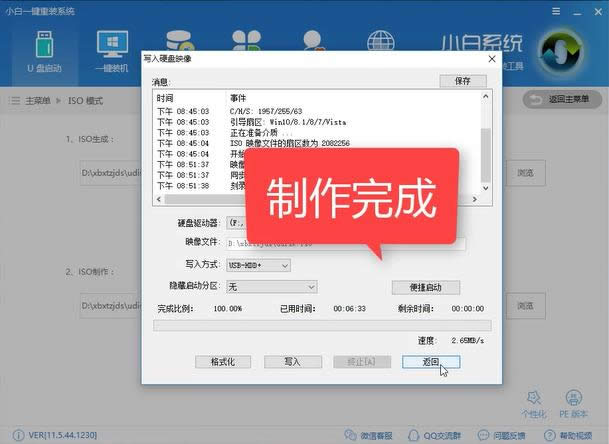Click the log horizontal scroll left arrow
609x444 pixels.
(158, 199)
